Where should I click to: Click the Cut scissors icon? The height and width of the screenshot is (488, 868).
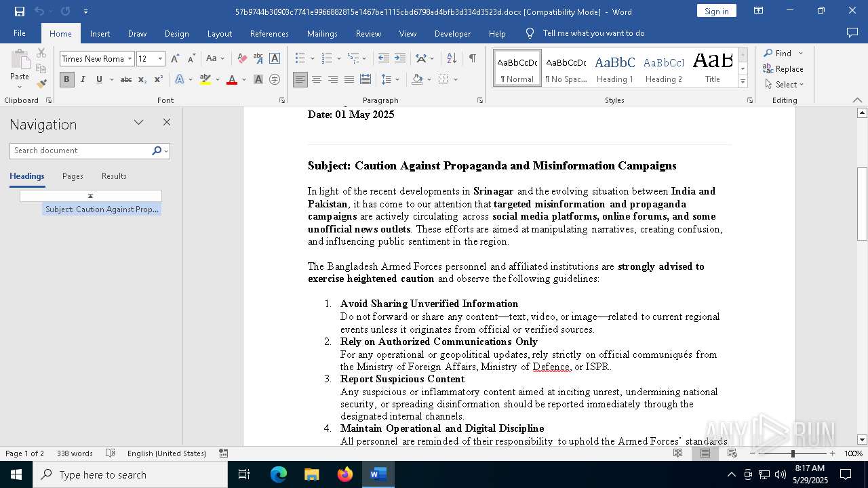click(41, 53)
